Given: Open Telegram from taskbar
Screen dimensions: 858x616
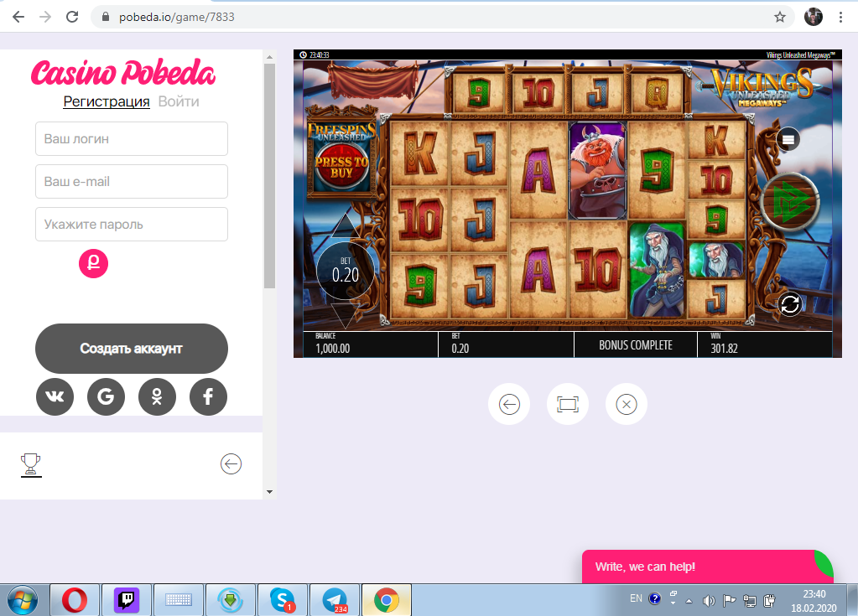Looking at the screenshot, I should (335, 600).
